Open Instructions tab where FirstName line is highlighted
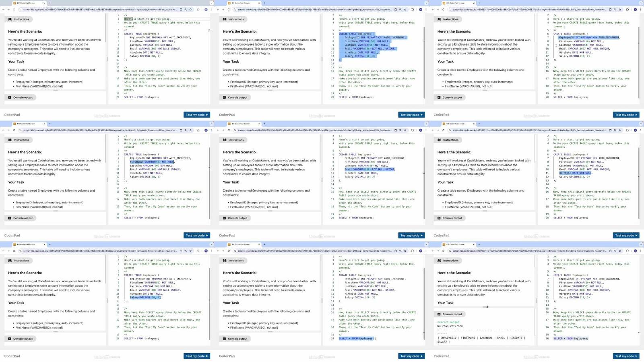This screenshot has height=362, width=644. [x=19, y=140]
